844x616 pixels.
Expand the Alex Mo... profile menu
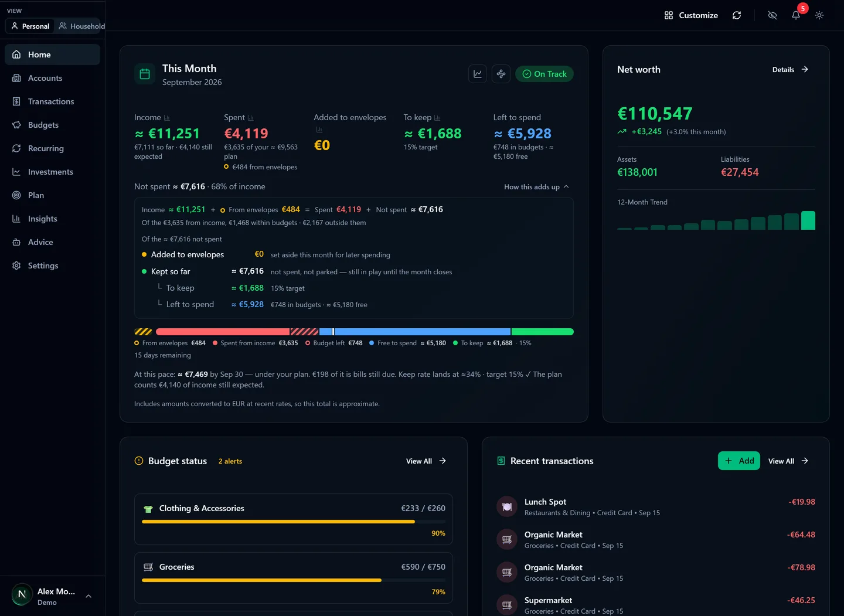click(52, 596)
